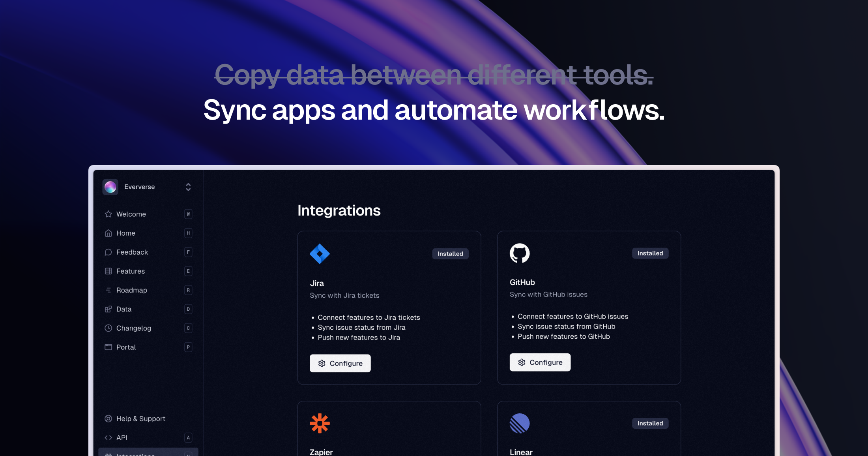Click the Changelog clock icon
Image resolution: width=868 pixels, height=456 pixels.
[108, 328]
